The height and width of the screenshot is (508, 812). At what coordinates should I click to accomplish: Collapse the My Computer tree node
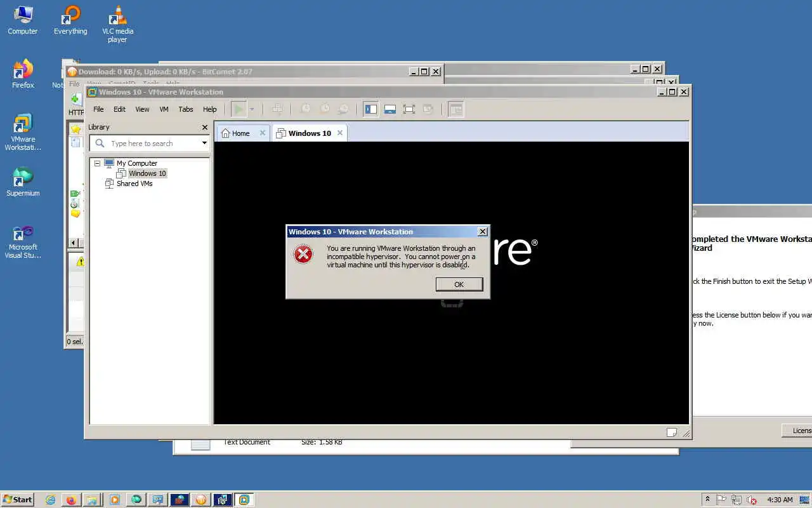(97, 163)
